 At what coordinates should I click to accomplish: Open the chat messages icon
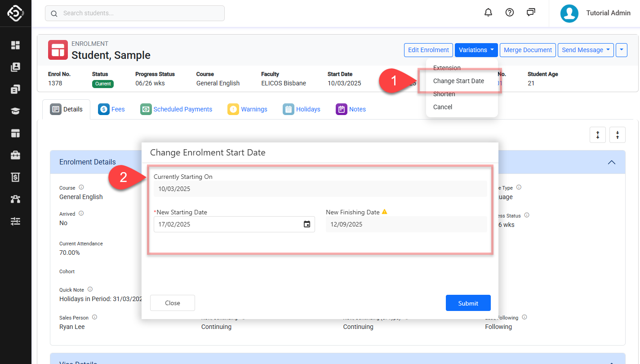531,13
